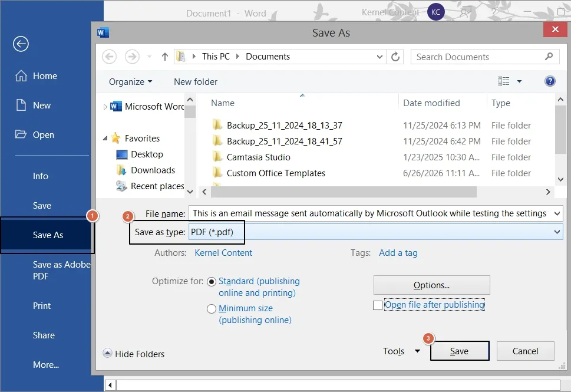Open the Save as type dropdown

557,232
